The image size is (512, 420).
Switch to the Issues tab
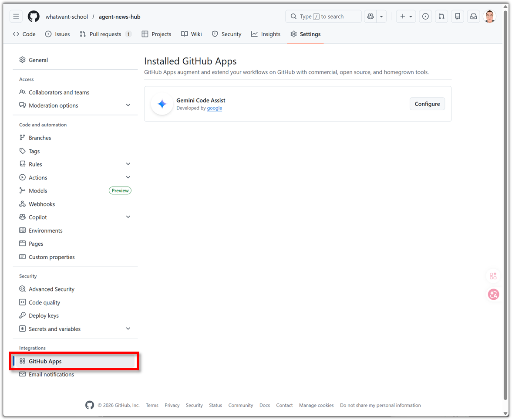coord(57,34)
